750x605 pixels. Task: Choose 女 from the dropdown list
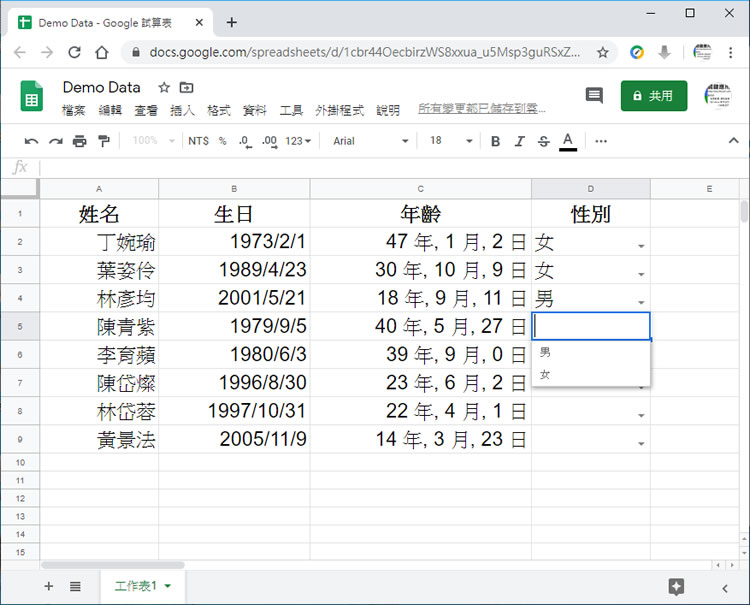point(545,374)
